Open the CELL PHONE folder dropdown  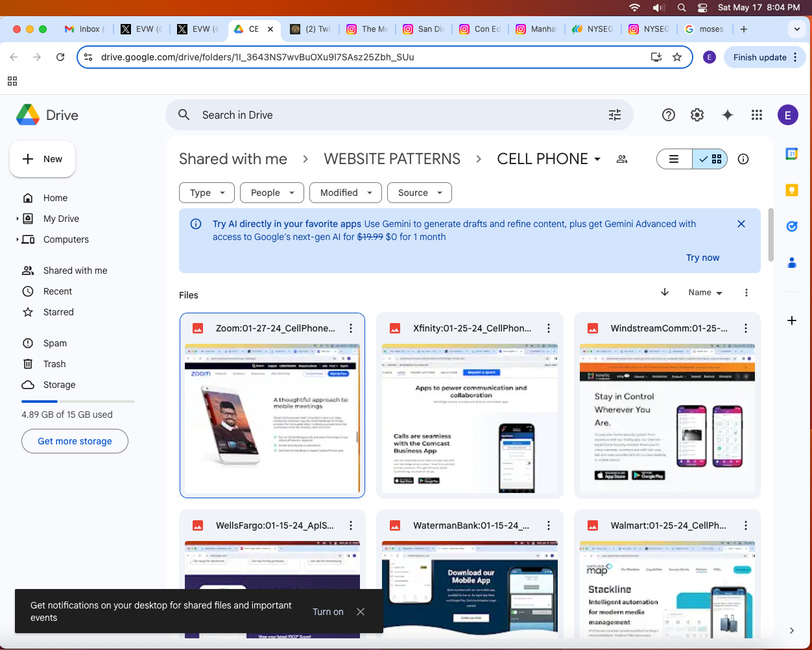click(x=549, y=159)
